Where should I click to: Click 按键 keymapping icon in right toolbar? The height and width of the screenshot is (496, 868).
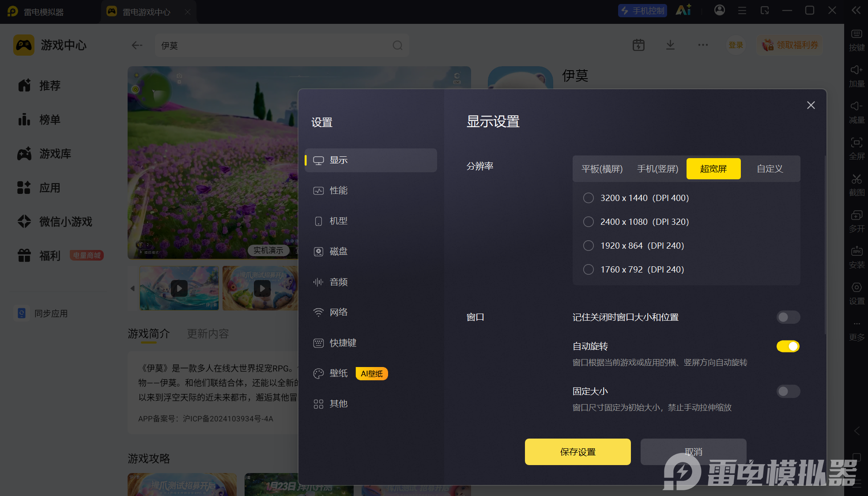(857, 40)
